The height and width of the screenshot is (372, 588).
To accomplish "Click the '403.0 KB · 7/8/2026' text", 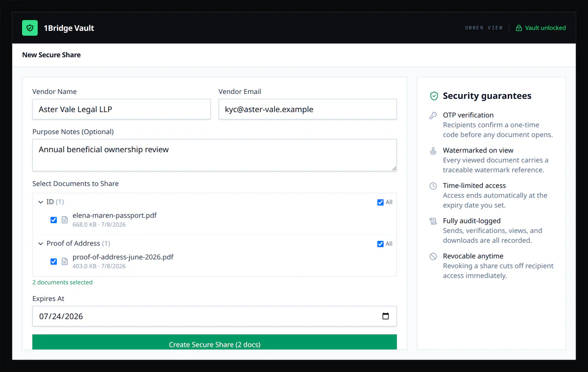I will (99, 266).
